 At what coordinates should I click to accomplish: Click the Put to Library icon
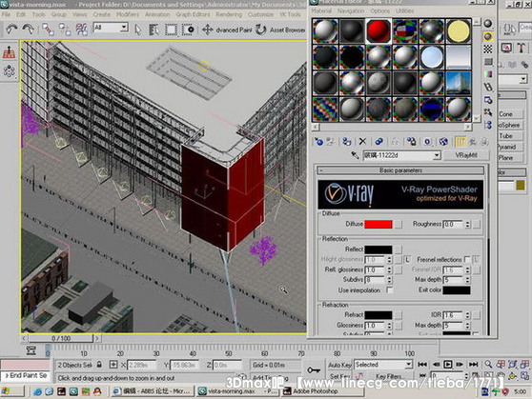(412, 141)
